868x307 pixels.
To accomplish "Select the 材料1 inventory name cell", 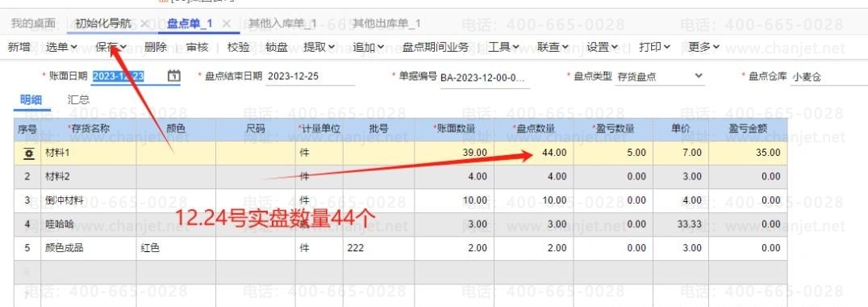I will pos(89,153).
